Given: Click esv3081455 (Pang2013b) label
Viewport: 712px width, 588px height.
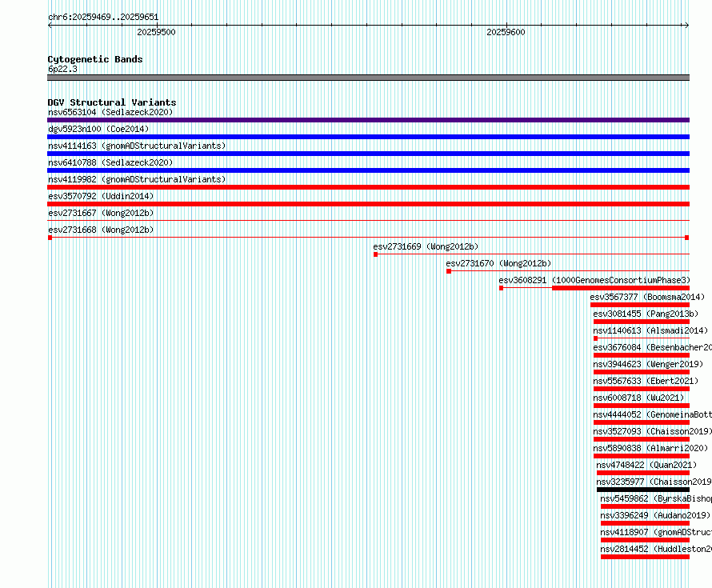Looking at the screenshot, I should coord(646,314).
